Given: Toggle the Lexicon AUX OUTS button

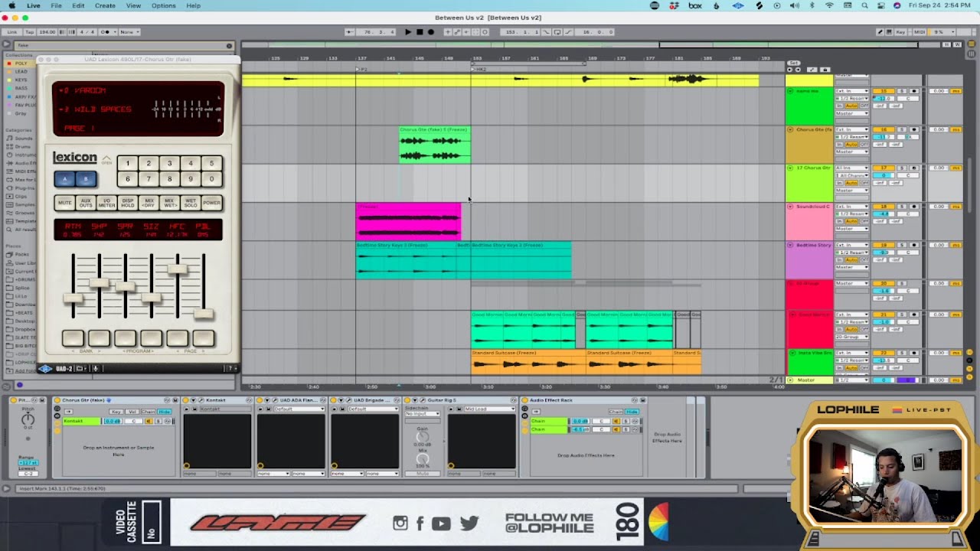Looking at the screenshot, I should click(x=86, y=203).
